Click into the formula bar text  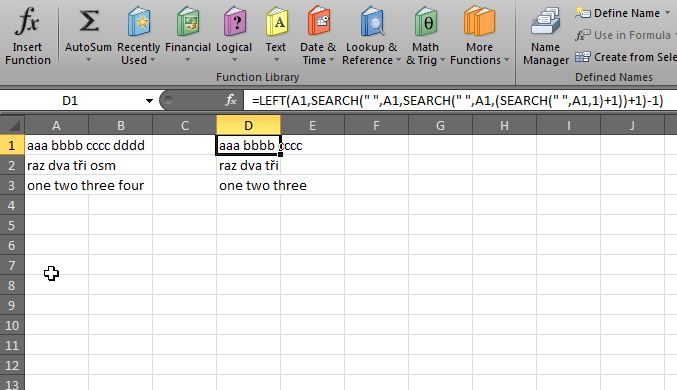coord(458,101)
